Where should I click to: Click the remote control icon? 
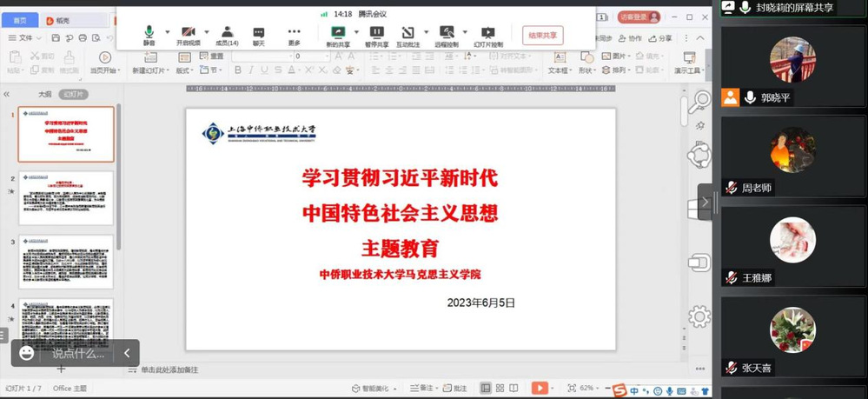(x=447, y=35)
